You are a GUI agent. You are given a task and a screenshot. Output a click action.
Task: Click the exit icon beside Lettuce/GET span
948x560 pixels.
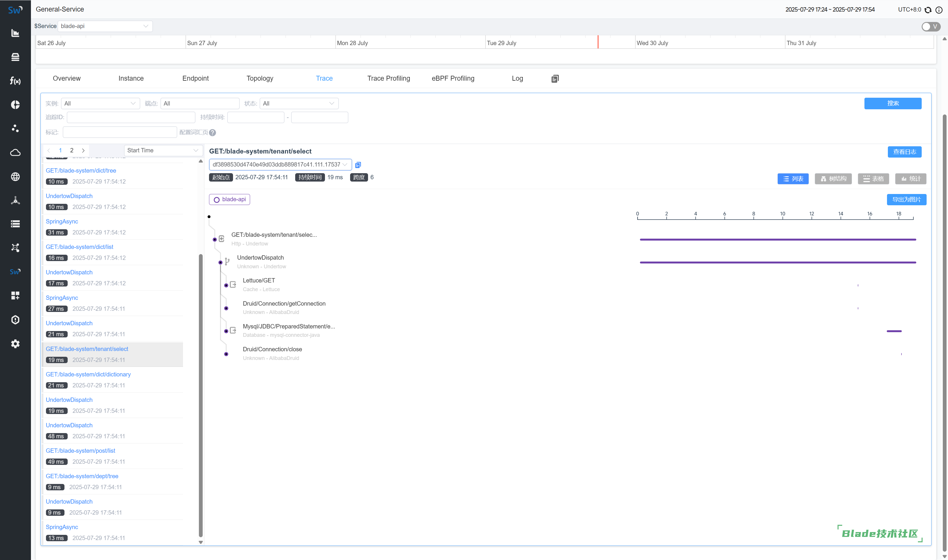click(x=233, y=284)
